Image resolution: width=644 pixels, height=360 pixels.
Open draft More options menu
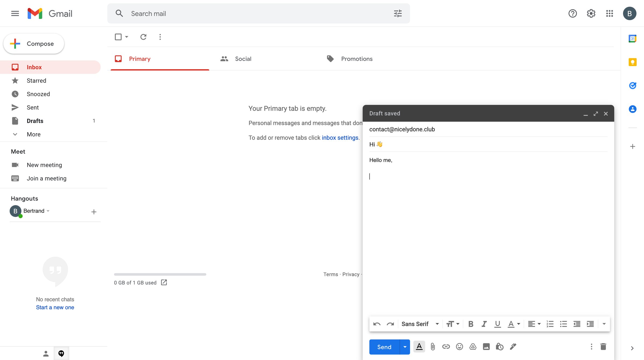591,347
